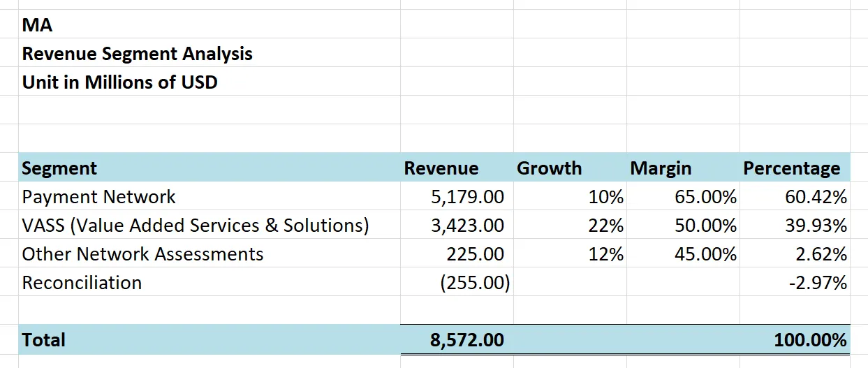Click the "Growth" column header cell
The image size is (868, 368).
pyautogui.click(x=549, y=168)
